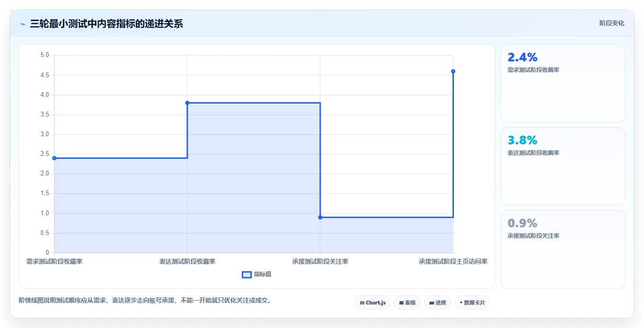Select the Chart.js tag
The width and height of the screenshot is (644, 328).
(x=373, y=303)
